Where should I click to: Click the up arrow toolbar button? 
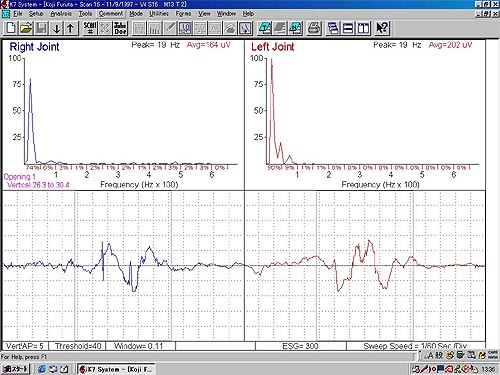[x=71, y=28]
